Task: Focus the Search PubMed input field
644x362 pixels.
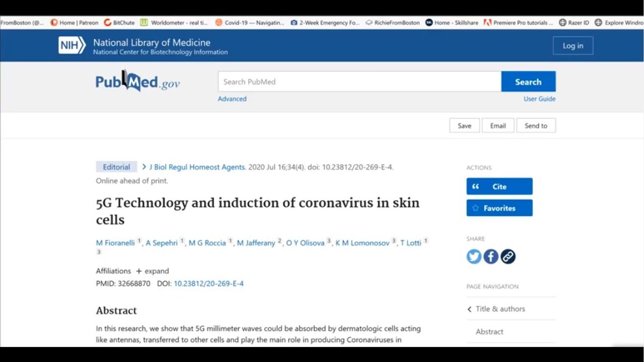Action: pyautogui.click(x=359, y=82)
